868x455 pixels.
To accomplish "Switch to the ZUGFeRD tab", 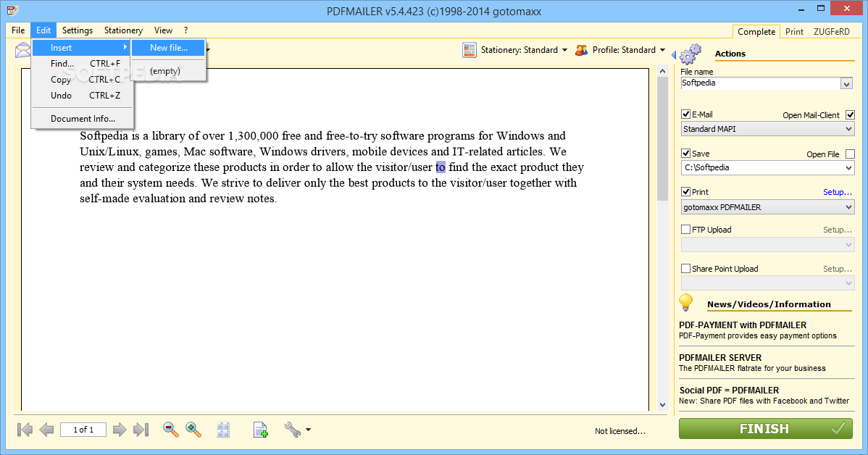I will coord(832,32).
